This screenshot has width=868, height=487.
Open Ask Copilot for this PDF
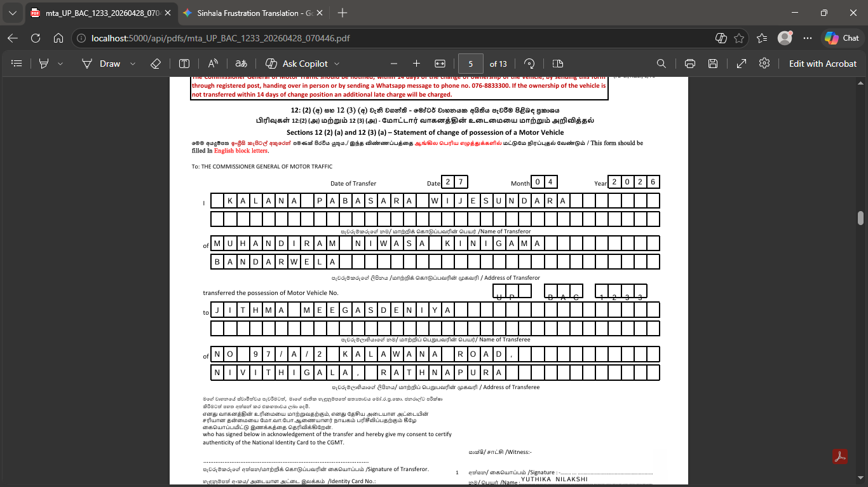296,64
